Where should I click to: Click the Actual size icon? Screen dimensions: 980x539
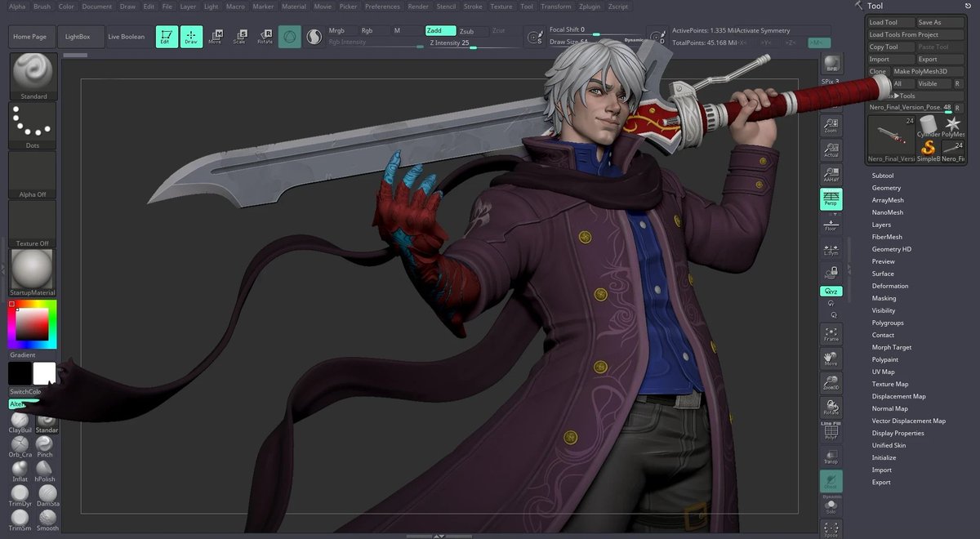[831, 149]
